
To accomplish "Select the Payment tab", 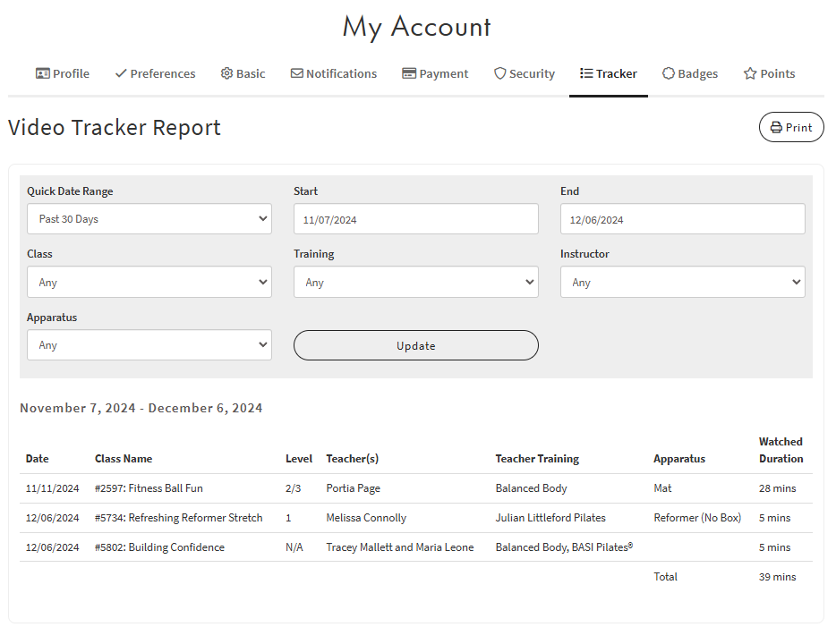I will tap(435, 73).
